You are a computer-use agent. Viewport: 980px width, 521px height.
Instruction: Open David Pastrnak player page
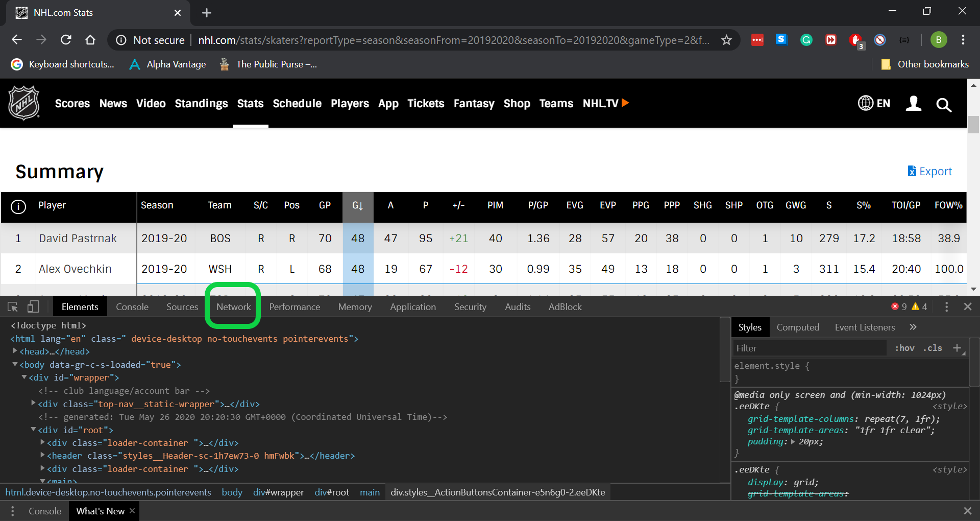[x=78, y=239]
